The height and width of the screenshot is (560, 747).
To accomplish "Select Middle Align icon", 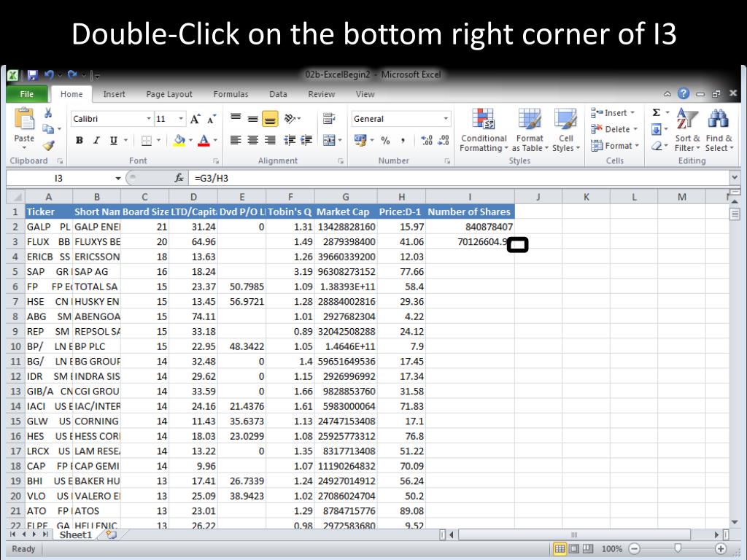I will [253, 119].
